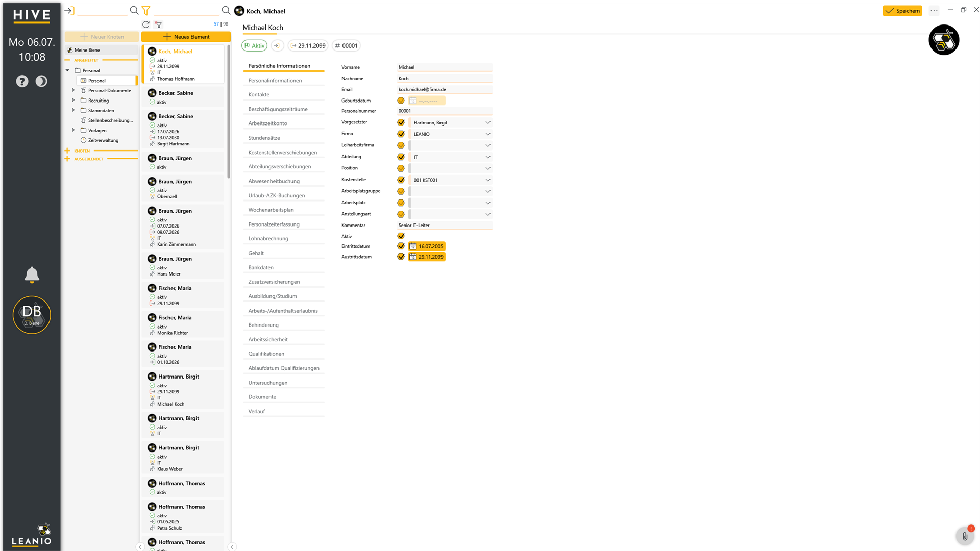Add a Knoten with the plus icon
The width and height of the screenshot is (980, 551).
(67, 151)
